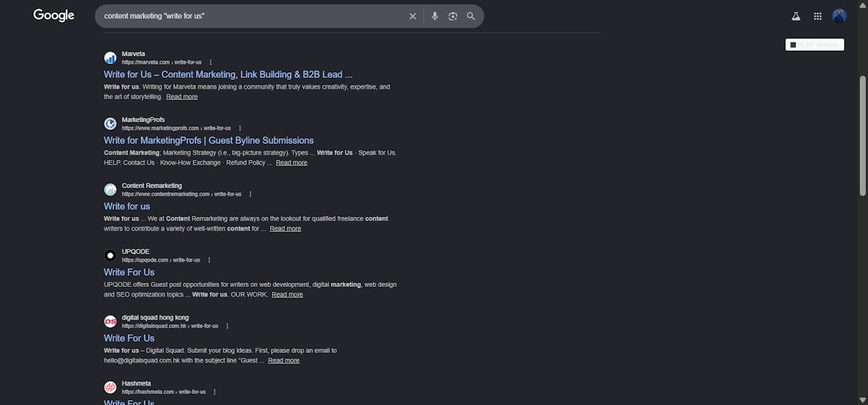Image resolution: width=868 pixels, height=405 pixels.
Task: Click Read more under Content Remarketing snippet
Action: point(285,229)
